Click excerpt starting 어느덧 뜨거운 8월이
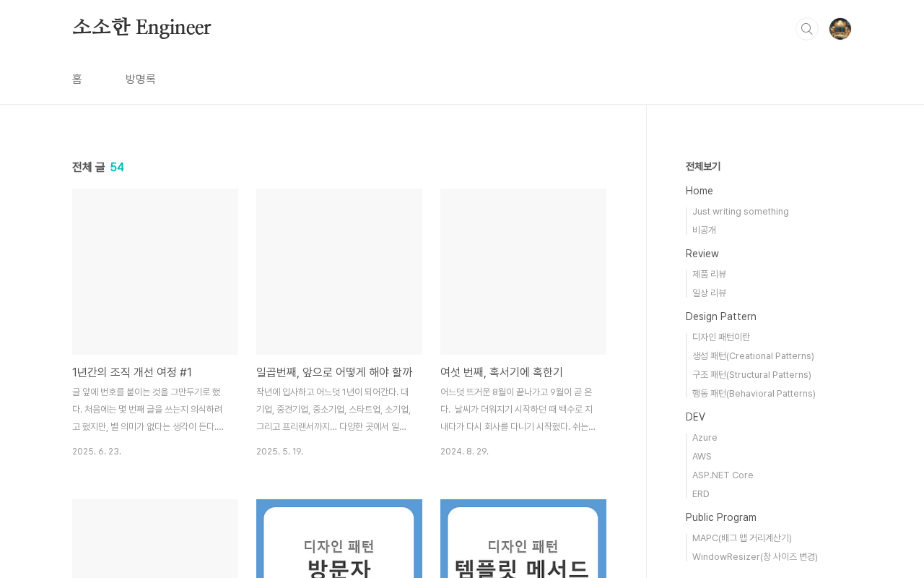 point(518,409)
